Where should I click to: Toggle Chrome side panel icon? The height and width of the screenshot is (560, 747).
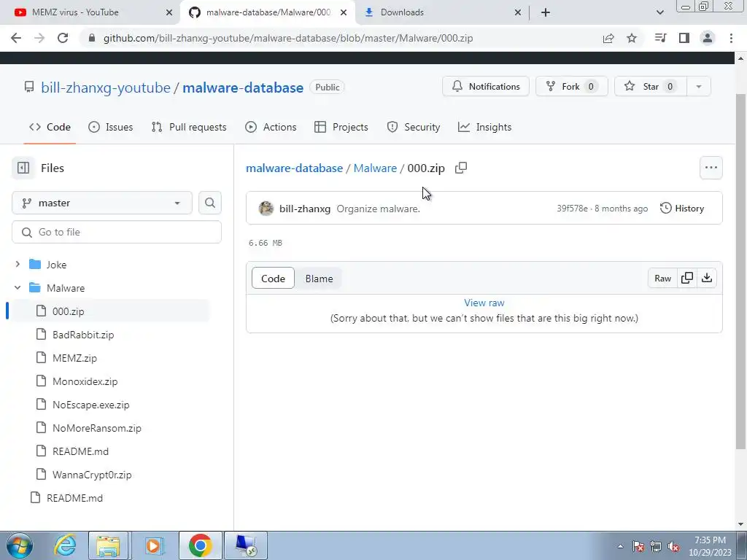pyautogui.click(x=684, y=38)
